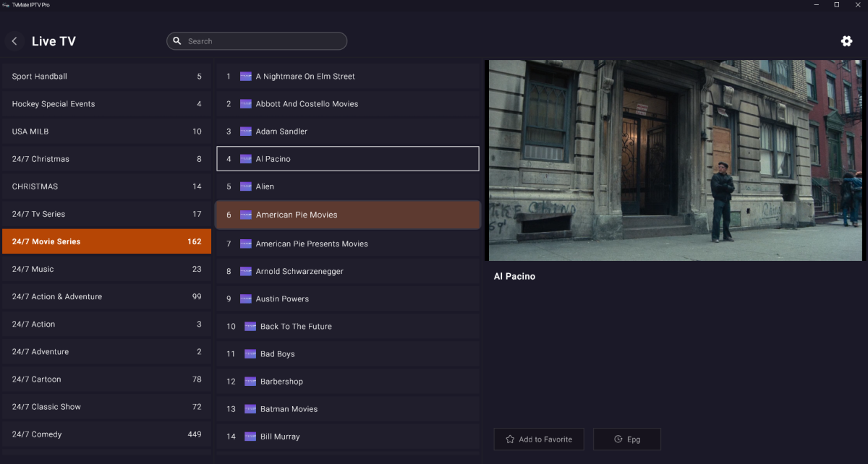The image size is (868, 464).
Task: Click the magnifier icon in search bar
Action: click(x=177, y=41)
